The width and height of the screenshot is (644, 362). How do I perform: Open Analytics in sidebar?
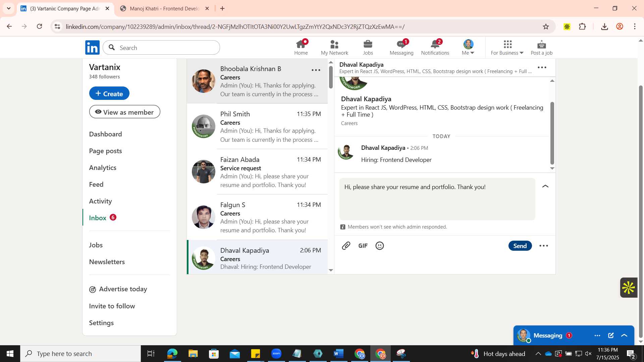103,168
